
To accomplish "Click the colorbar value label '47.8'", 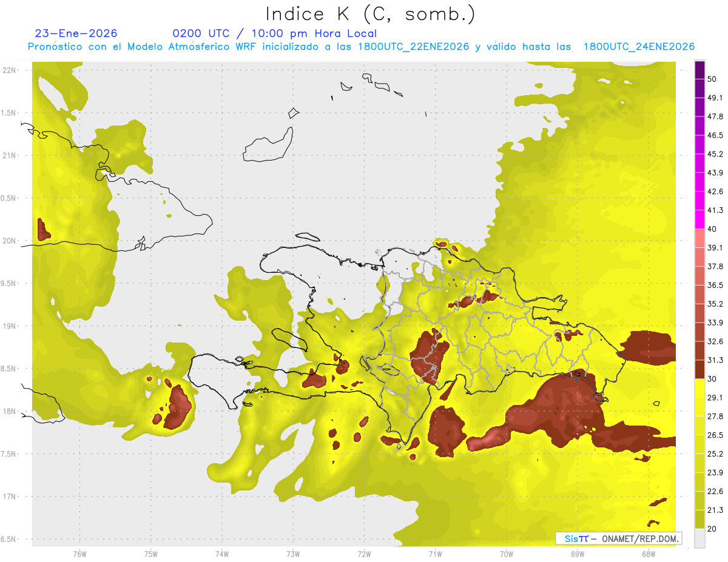I will [x=715, y=116].
